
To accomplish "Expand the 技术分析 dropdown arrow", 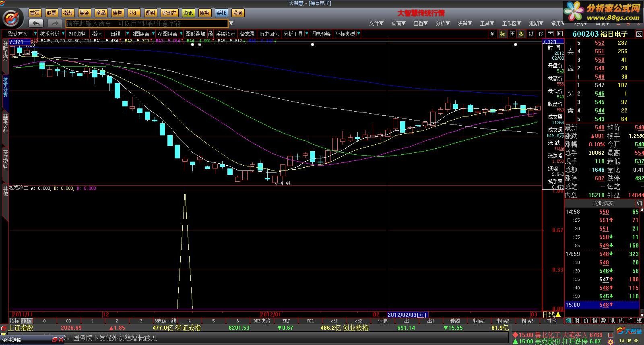I will 63,34.
